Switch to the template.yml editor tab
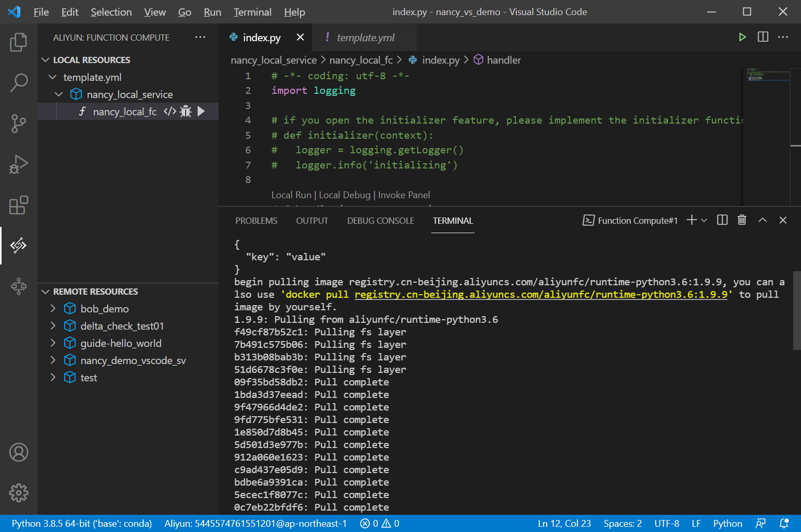This screenshot has height=532, width=801. click(365, 37)
